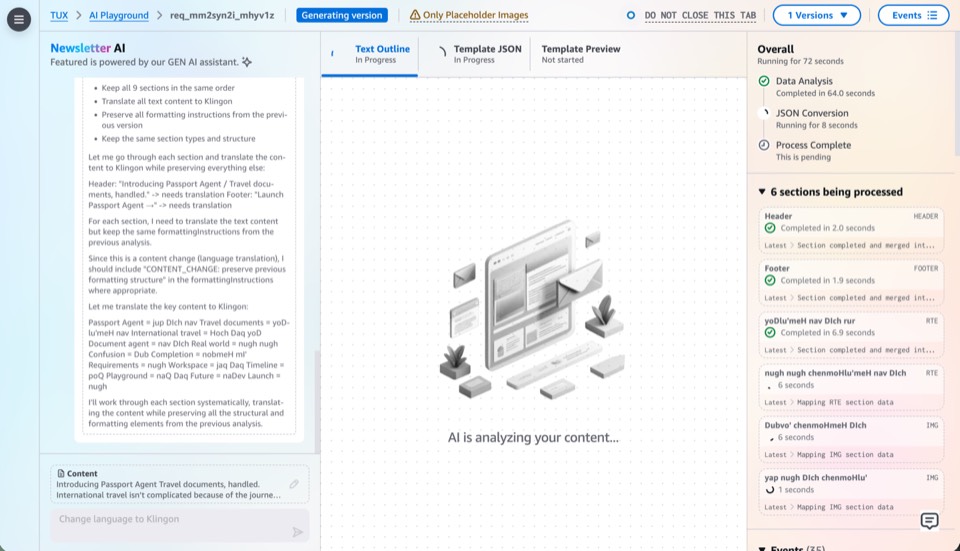
Task: Click the sparkle icon beside GEN AI assistant
Action: point(247,62)
